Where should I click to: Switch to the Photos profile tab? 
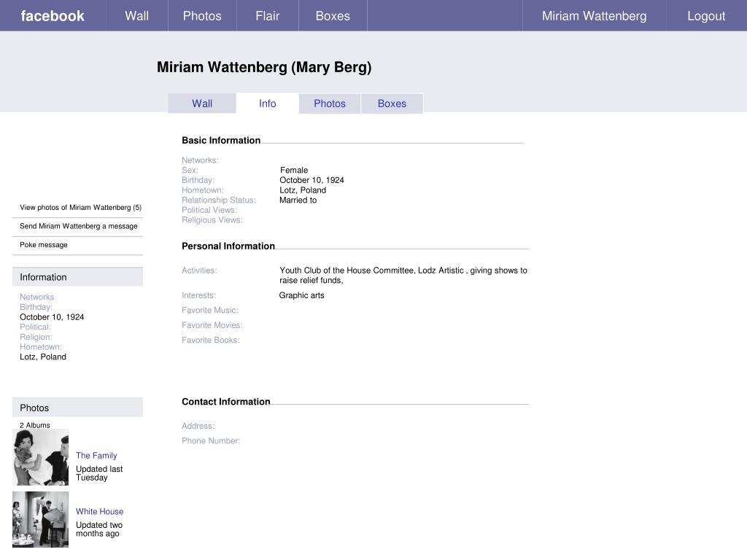tap(330, 104)
